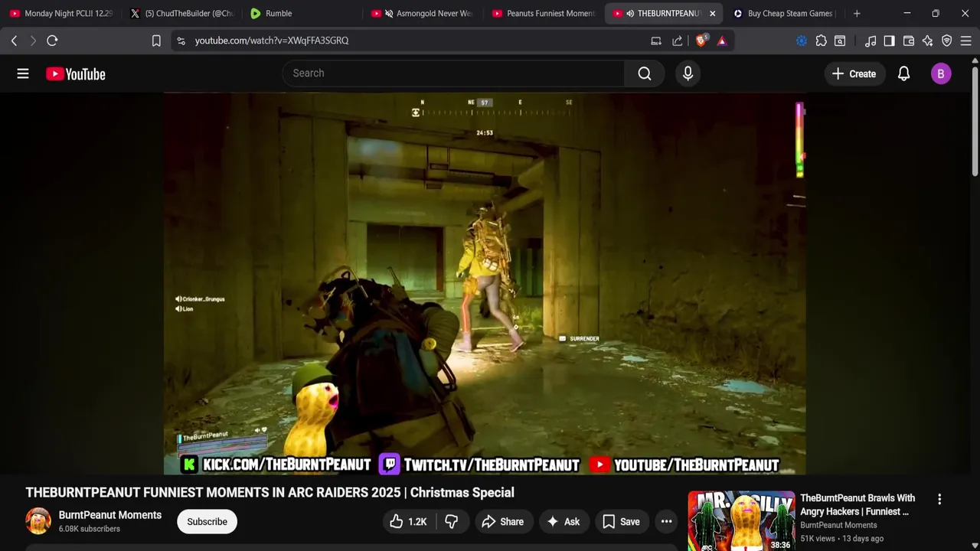Open Brave playlist music note icon
This screenshot has height=551, width=980.
(x=871, y=41)
